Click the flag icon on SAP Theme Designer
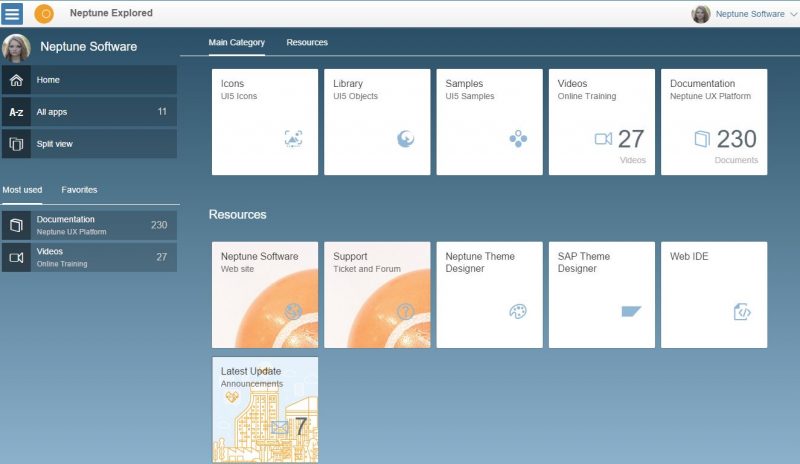 pyautogui.click(x=631, y=311)
